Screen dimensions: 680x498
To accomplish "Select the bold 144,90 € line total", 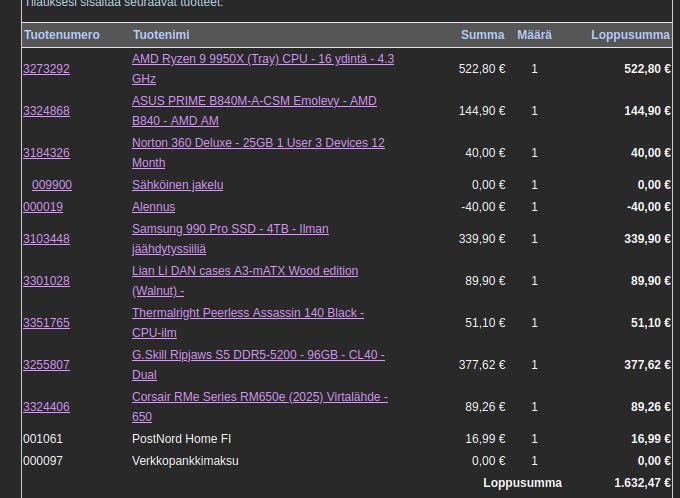I will (x=647, y=111).
